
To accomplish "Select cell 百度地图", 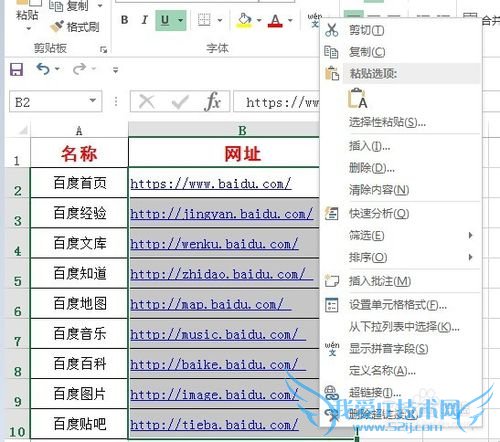I will click(79, 303).
